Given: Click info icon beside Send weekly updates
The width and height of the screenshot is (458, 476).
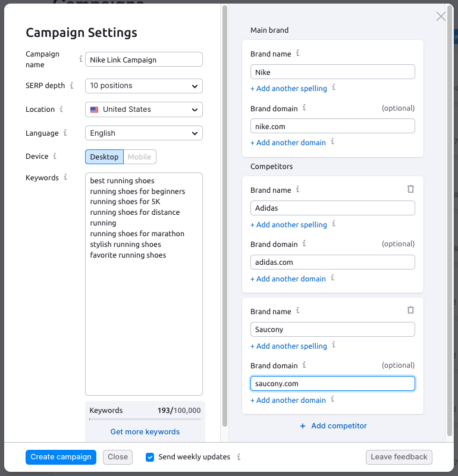Looking at the screenshot, I should coord(239,456).
